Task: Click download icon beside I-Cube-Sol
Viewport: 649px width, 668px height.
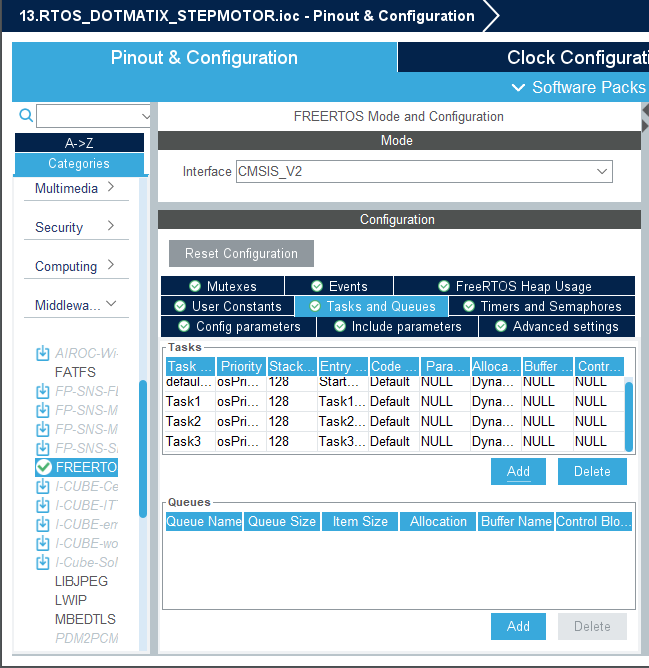Action: (43, 562)
